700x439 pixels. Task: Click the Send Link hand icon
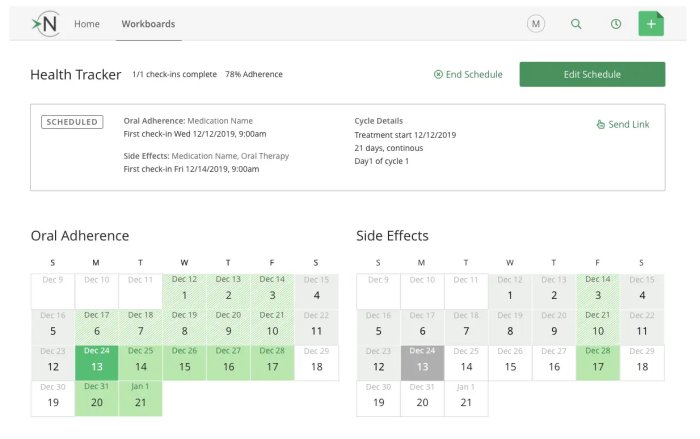pyautogui.click(x=600, y=125)
